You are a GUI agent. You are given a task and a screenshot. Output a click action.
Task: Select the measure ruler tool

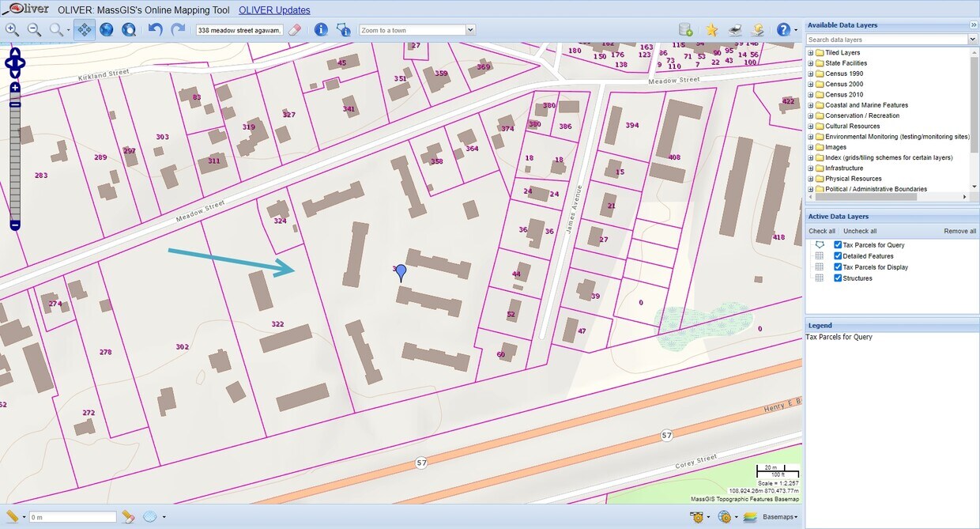12,516
